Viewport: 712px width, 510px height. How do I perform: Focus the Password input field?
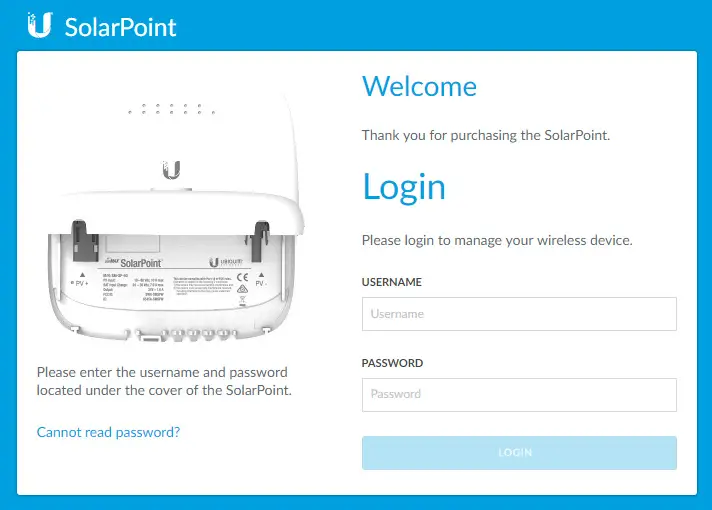519,394
